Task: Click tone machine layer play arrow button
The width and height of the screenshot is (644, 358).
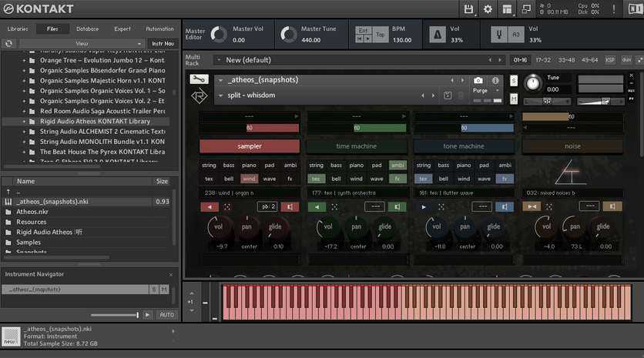Action: tap(424, 207)
